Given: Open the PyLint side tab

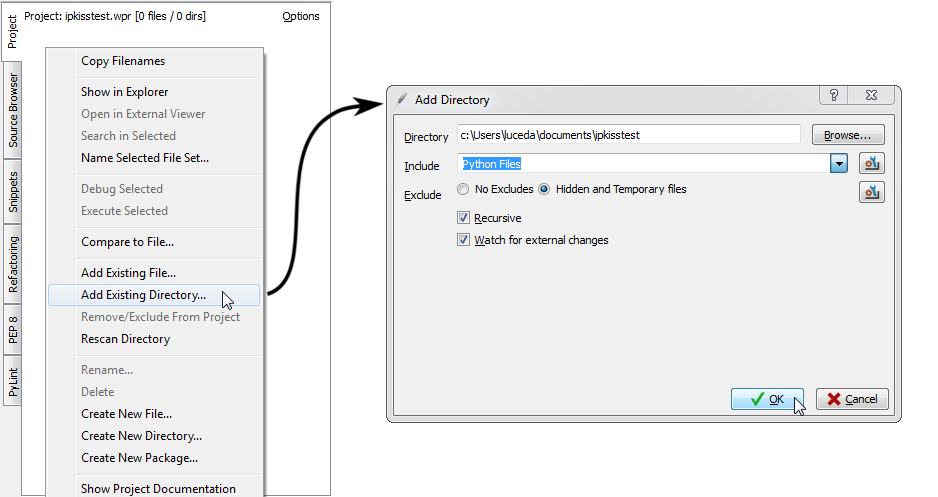Looking at the screenshot, I should tap(13, 382).
